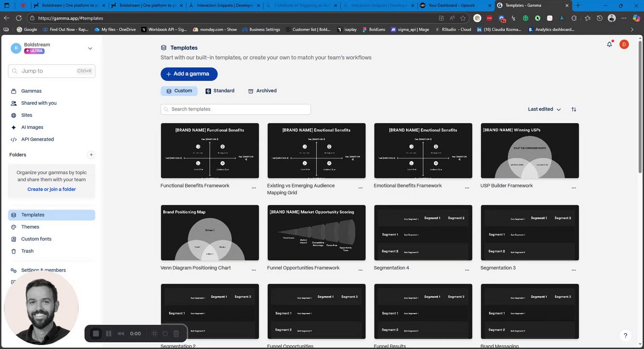Open browser Extensions puzzle icon
This screenshot has width=644, height=349.
(574, 18)
